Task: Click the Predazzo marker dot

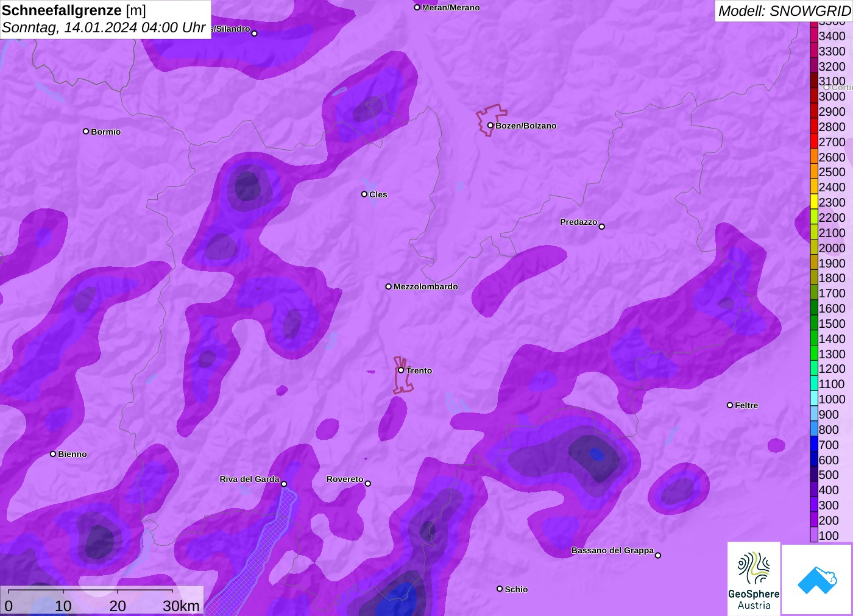Action: click(601, 227)
